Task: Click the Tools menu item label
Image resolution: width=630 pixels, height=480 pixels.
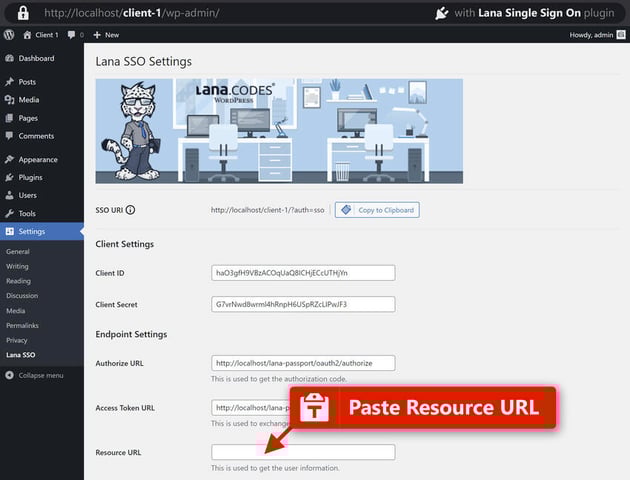Action: coord(27,213)
